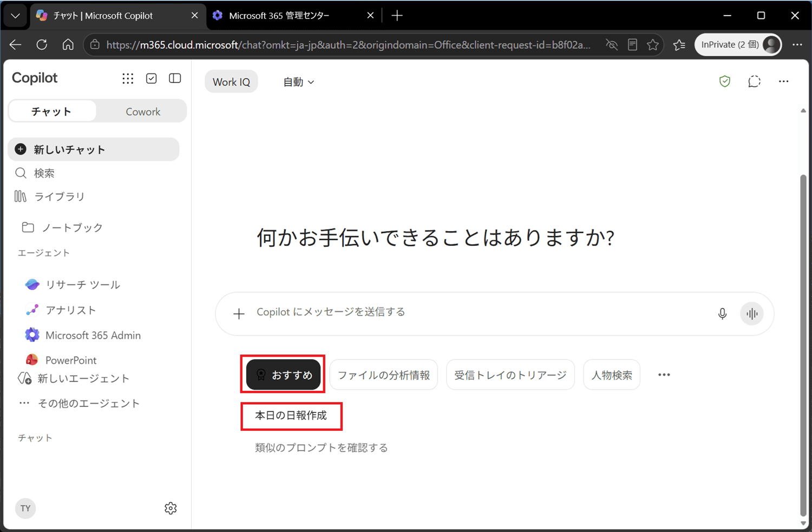812x532 pixels.
Task: Click the scrollbar down arrow
Action: click(803, 523)
